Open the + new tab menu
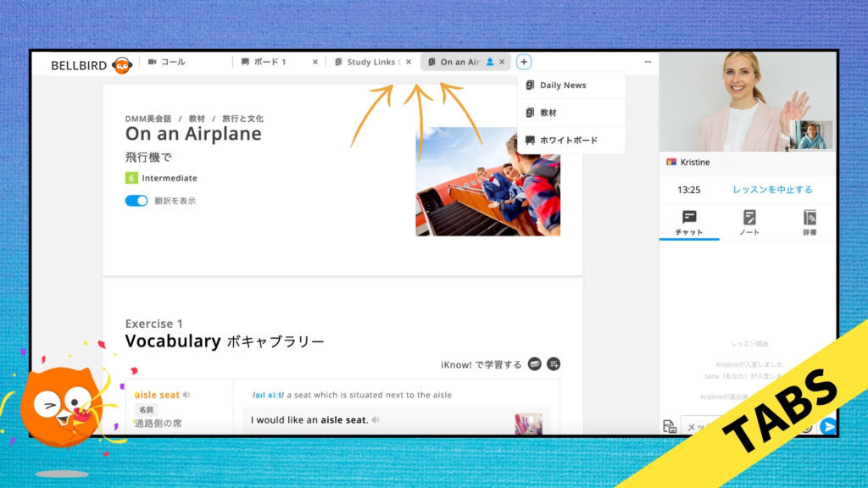The image size is (868, 488). tap(525, 61)
